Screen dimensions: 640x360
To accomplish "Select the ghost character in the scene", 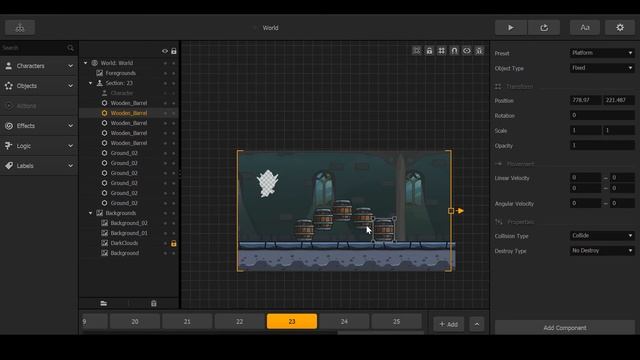I will (x=268, y=183).
